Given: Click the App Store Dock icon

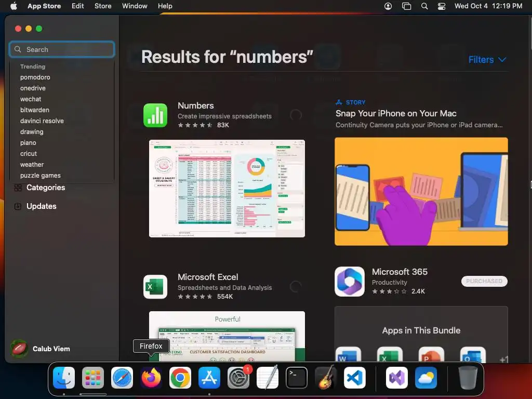Looking at the screenshot, I should pyautogui.click(x=209, y=378).
